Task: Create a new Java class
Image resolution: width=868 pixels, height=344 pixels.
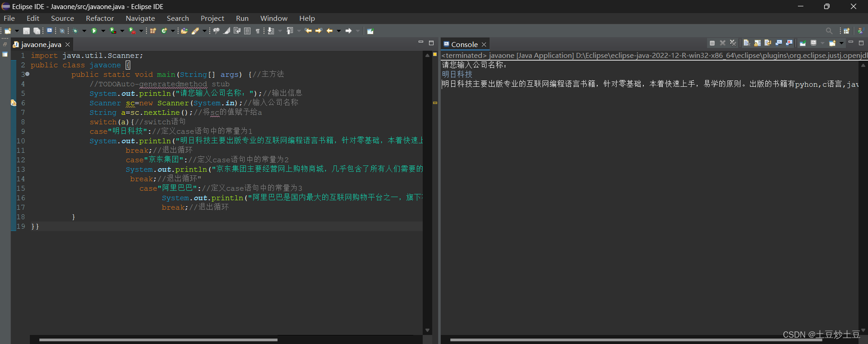Action: pyautogui.click(x=164, y=31)
